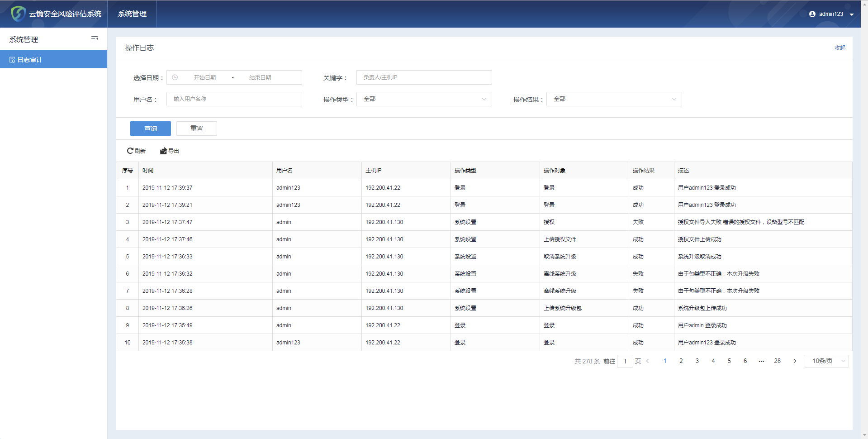Click the 操作日志 panel title
The height and width of the screenshot is (439, 868).
tap(139, 48)
